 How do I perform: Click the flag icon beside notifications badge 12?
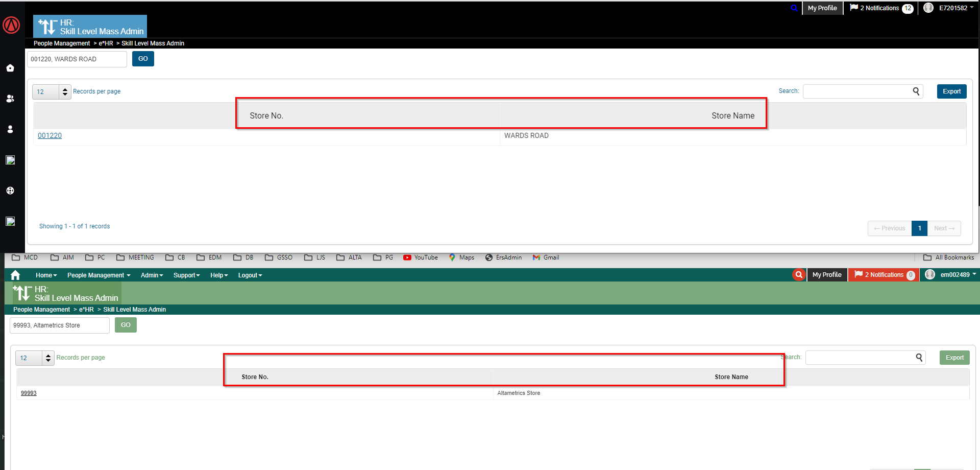pyautogui.click(x=854, y=8)
